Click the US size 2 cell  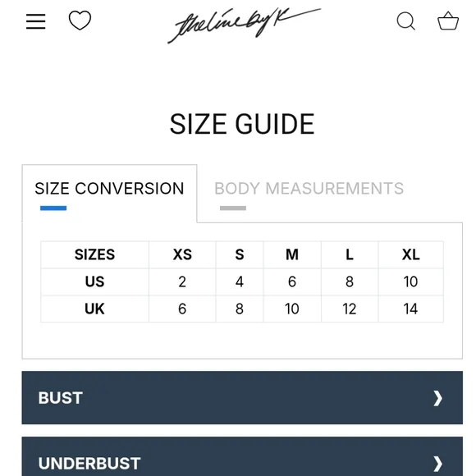tap(182, 281)
